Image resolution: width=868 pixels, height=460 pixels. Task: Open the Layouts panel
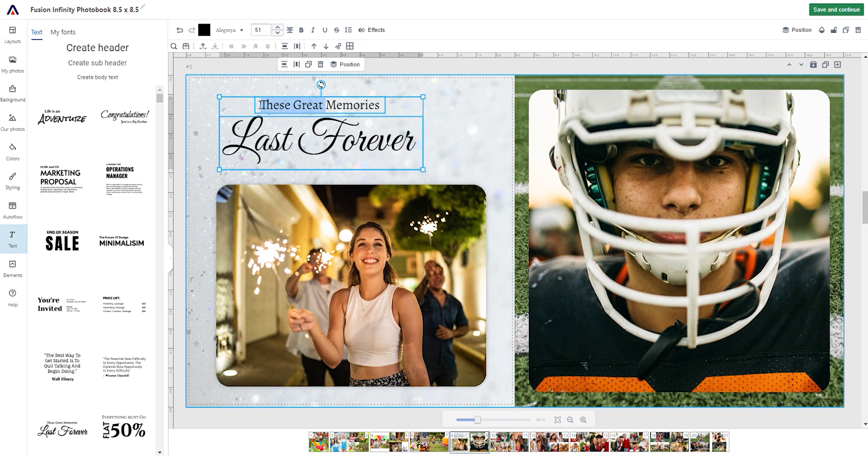pos(12,34)
